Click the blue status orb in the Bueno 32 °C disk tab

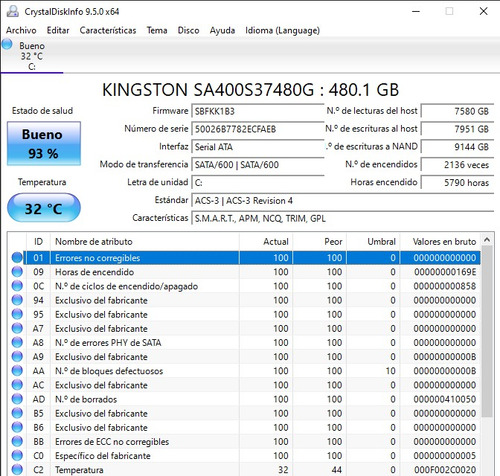pos(7,44)
